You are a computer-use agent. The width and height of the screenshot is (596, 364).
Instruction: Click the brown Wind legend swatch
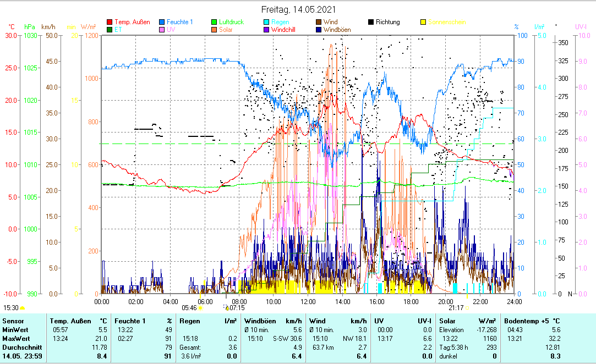(x=319, y=22)
